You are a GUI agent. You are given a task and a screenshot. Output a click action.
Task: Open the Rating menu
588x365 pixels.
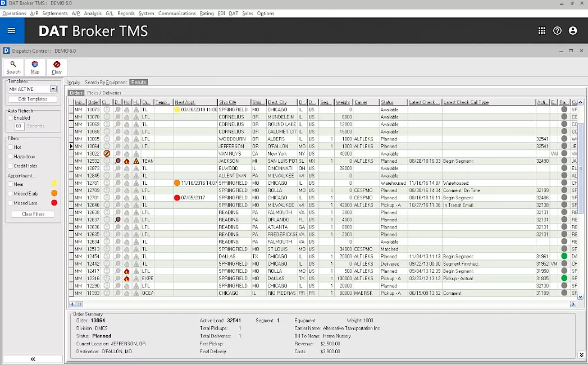point(207,13)
